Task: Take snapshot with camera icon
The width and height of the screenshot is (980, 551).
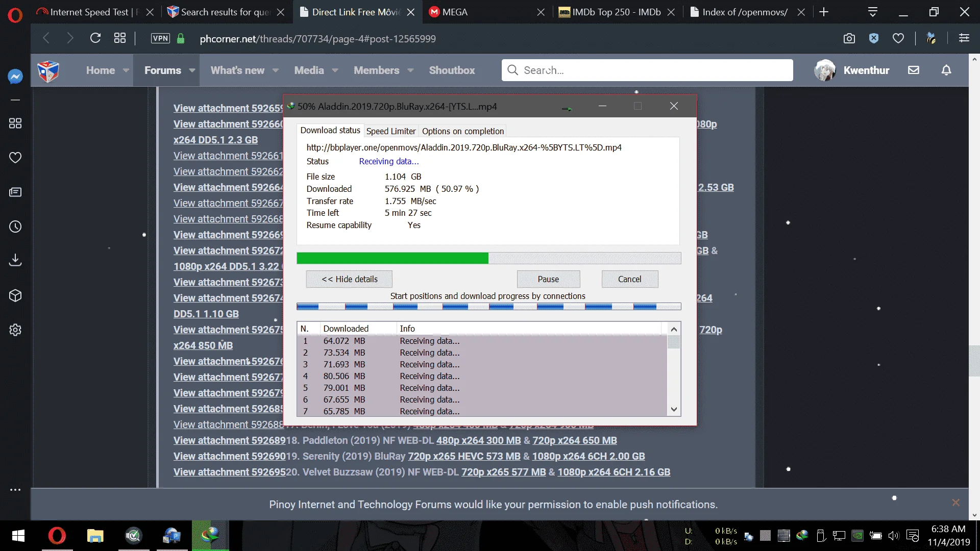Action: pyautogui.click(x=849, y=38)
